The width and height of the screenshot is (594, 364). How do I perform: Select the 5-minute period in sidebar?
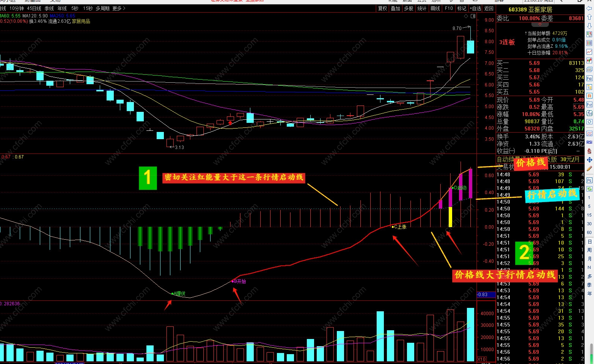[x=589, y=206]
